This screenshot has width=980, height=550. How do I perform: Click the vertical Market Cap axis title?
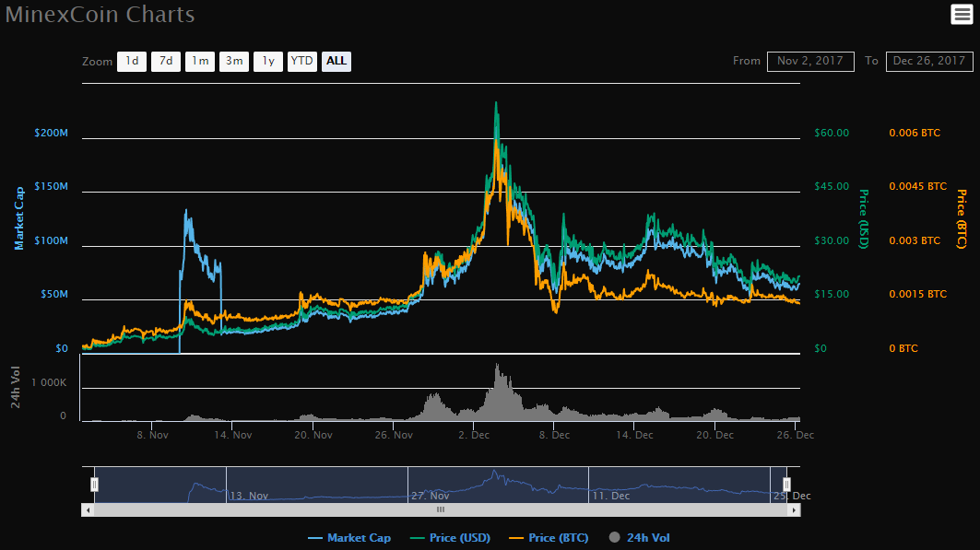coord(18,218)
